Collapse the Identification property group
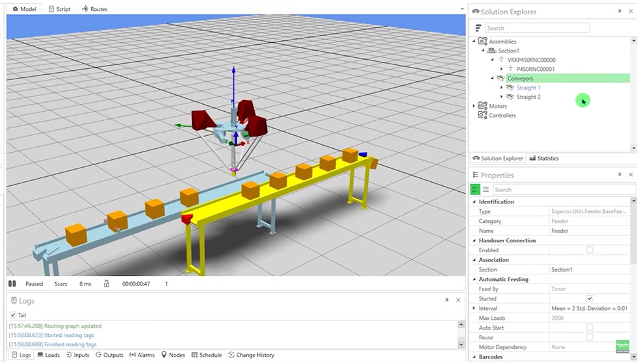This screenshot has width=637, height=364. tap(474, 201)
